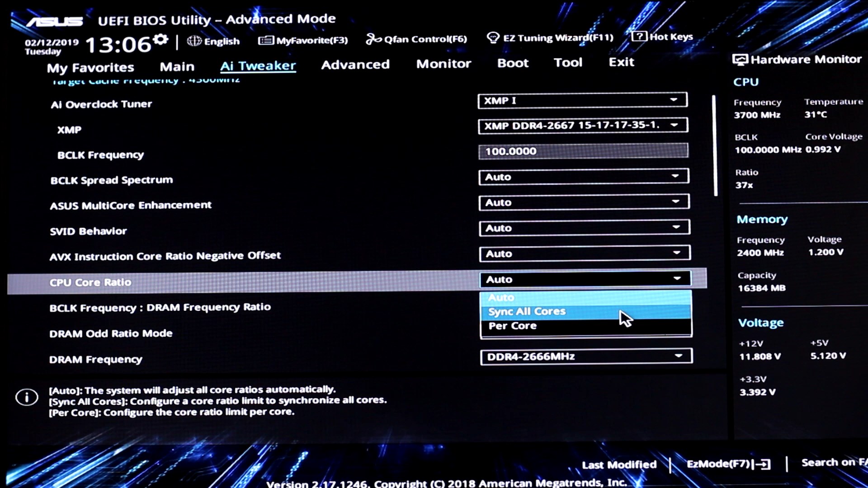Viewport: 868px width, 488px height.
Task: Switch to the Boot tab
Action: (513, 63)
